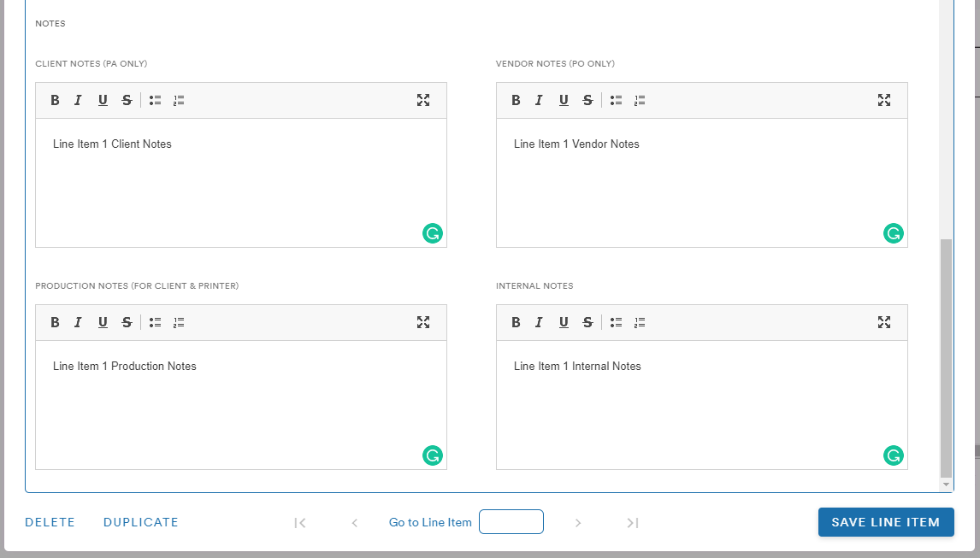Go to next line item
Screen dimensions: 980x558
pos(578,523)
